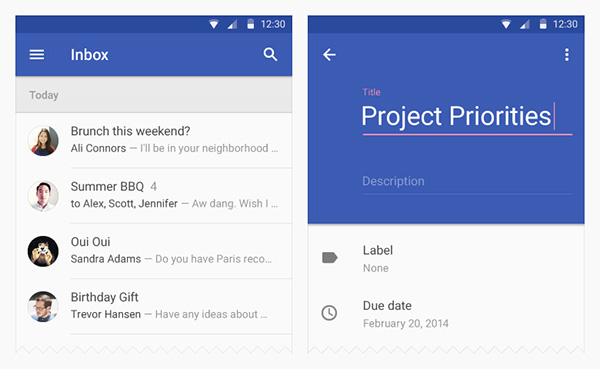Tap Trevor Hansen's avatar
The image size is (600, 369).
click(43, 307)
